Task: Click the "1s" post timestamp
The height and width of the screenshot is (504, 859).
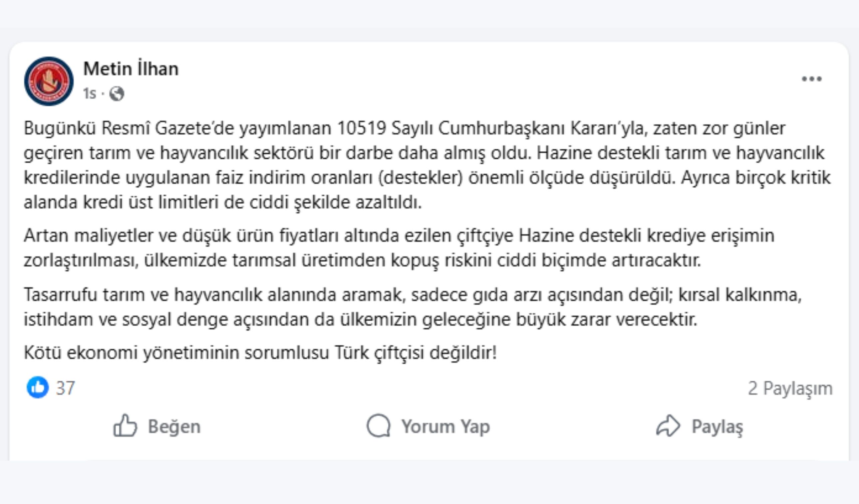Action: click(x=90, y=94)
